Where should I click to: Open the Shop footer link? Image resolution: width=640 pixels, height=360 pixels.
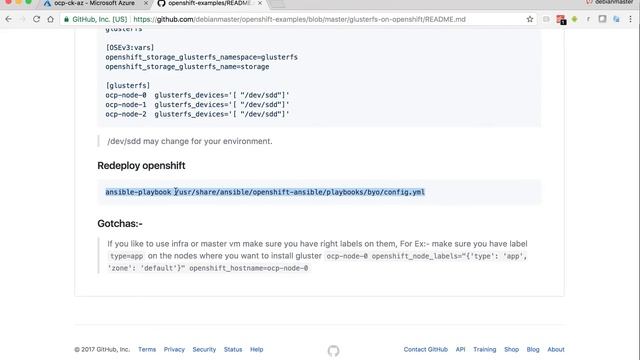point(511,349)
